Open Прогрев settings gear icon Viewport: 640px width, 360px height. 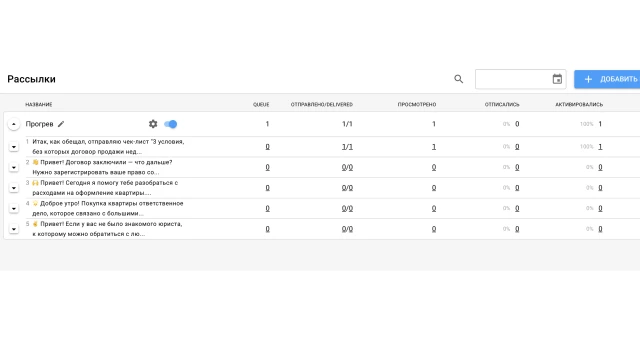point(153,124)
